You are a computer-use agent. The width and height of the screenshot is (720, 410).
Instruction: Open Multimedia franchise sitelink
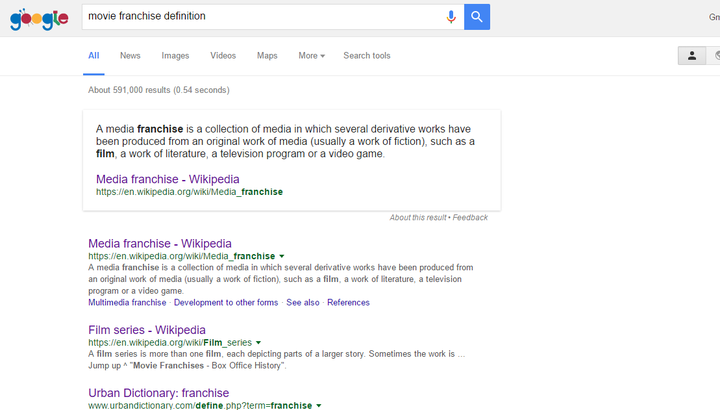127,303
